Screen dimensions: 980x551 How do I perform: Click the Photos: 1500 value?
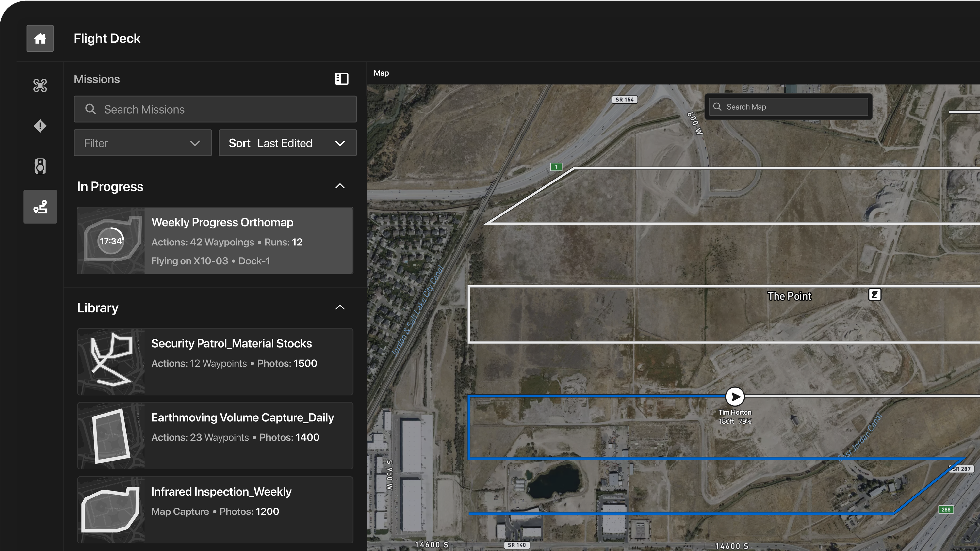[287, 364]
